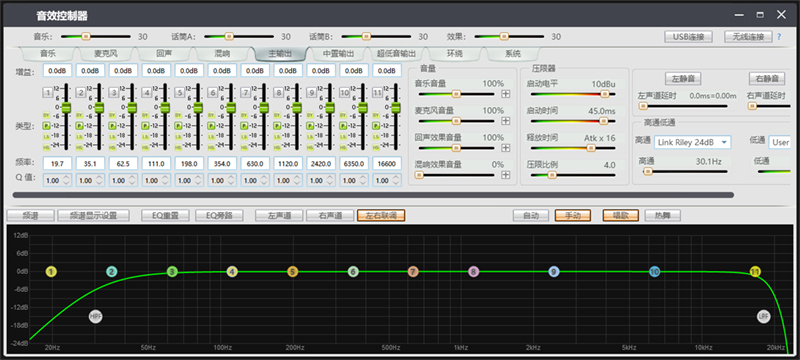Open the 低通 User dropdown
This screenshot has width=800, height=360.
tap(780, 142)
